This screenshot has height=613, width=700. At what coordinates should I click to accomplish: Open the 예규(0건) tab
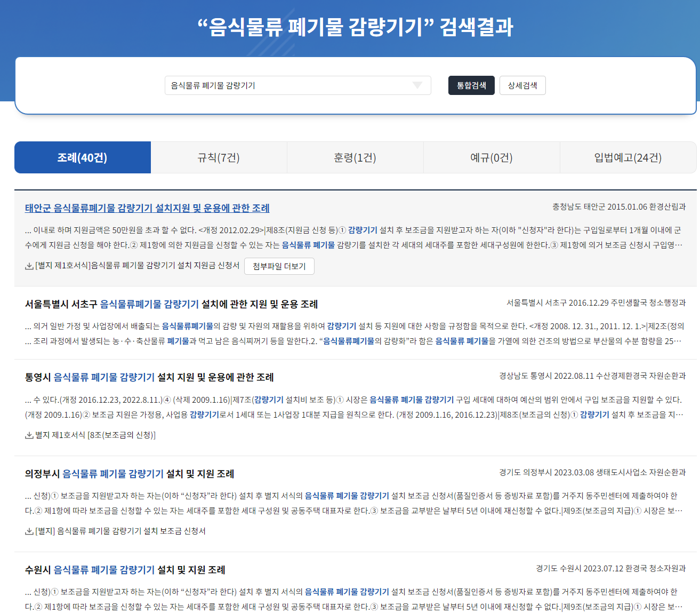(492, 157)
